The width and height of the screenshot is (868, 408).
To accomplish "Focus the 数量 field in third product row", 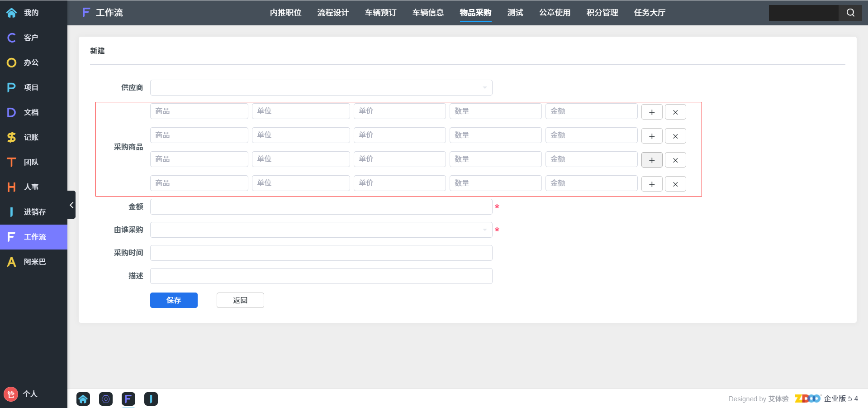I will [x=496, y=159].
